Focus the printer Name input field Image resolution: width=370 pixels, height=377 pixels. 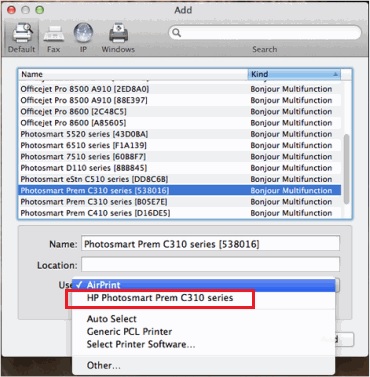pyautogui.click(x=211, y=244)
